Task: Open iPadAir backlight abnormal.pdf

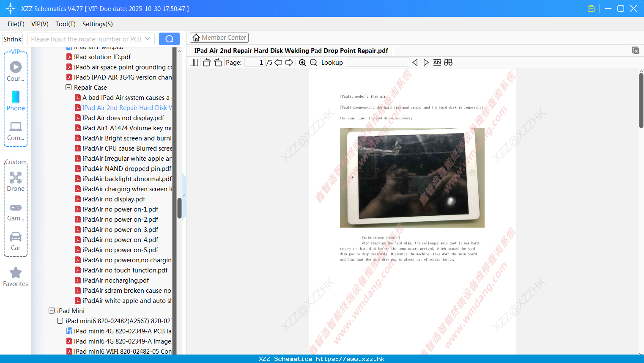Action: coord(123,179)
